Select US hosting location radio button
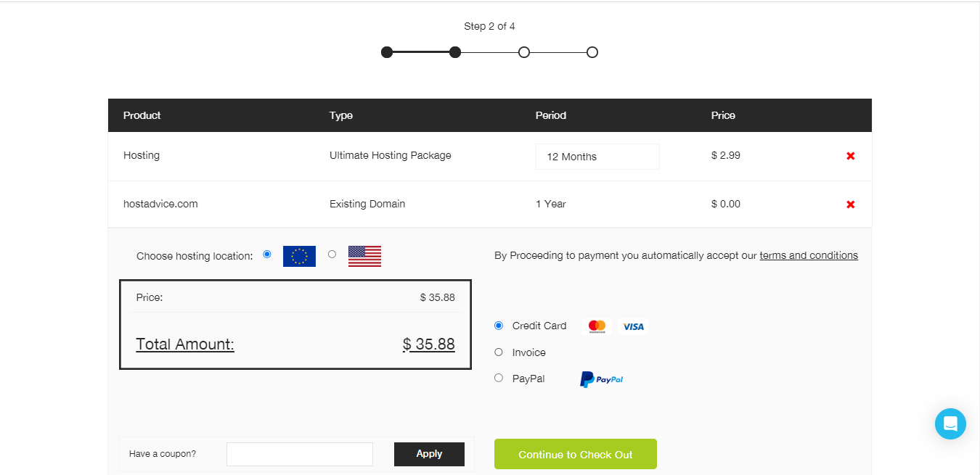 332,255
